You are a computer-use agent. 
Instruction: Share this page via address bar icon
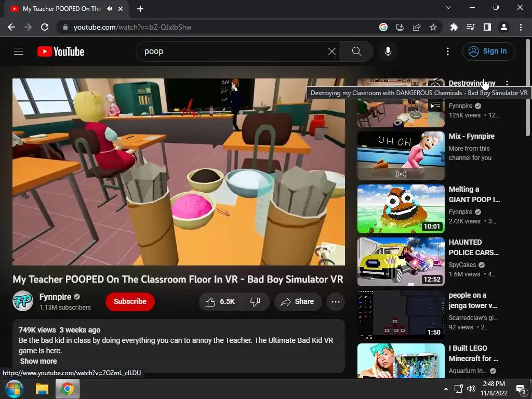[x=416, y=27]
